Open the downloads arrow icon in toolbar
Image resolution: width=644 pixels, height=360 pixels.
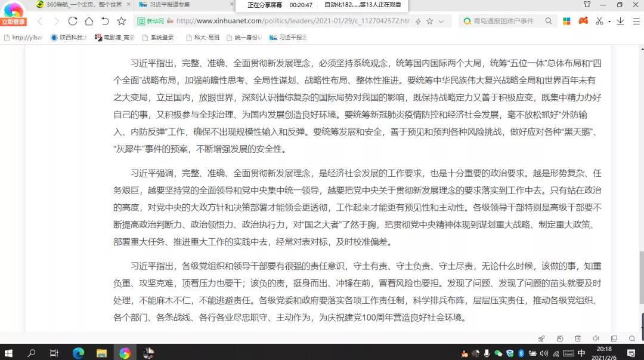620,21
